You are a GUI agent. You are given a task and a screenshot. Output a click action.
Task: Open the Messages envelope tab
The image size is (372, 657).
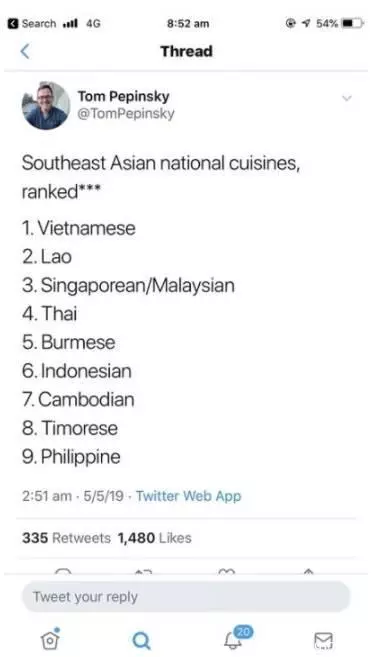323,641
